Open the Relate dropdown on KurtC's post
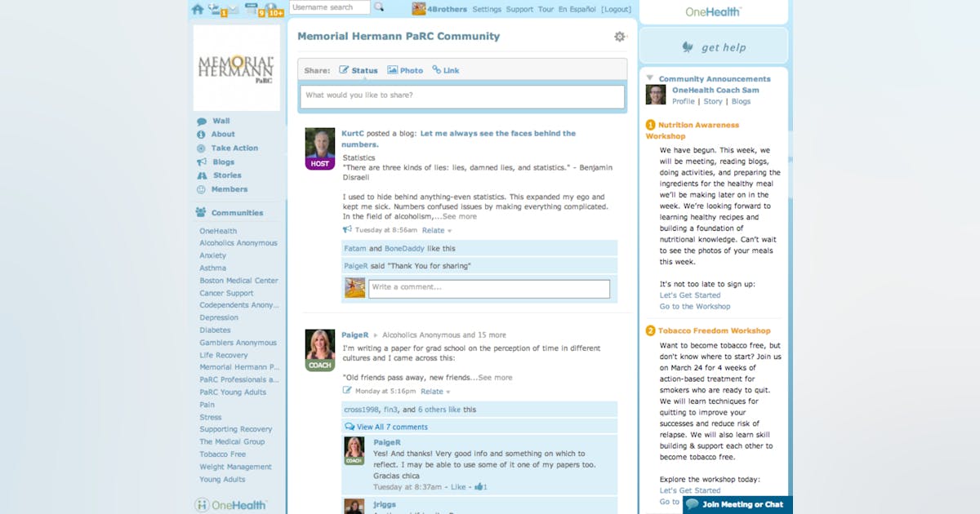This screenshot has height=514, width=980. click(x=436, y=229)
